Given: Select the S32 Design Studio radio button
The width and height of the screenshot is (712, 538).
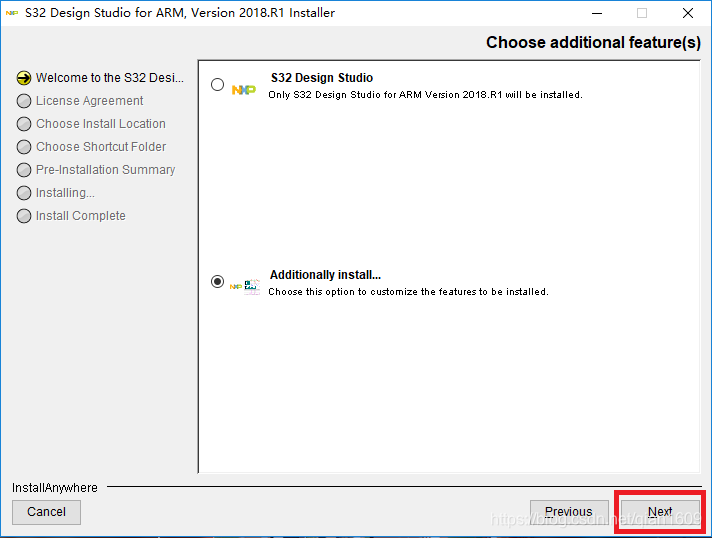Looking at the screenshot, I should pyautogui.click(x=218, y=85).
